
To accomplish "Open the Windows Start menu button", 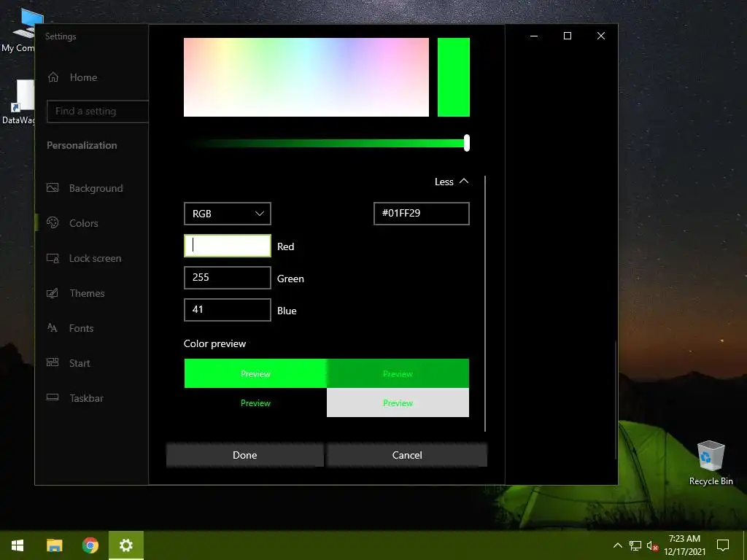I will 18,545.
